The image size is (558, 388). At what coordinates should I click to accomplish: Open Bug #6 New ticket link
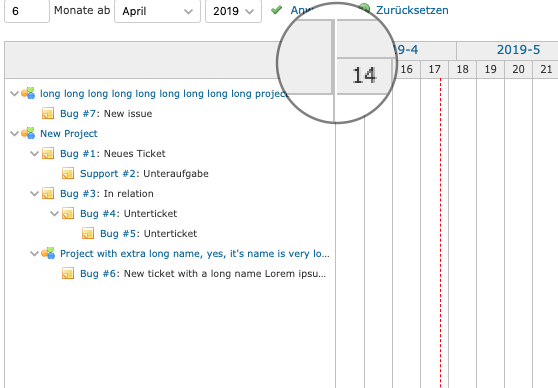[x=98, y=273]
